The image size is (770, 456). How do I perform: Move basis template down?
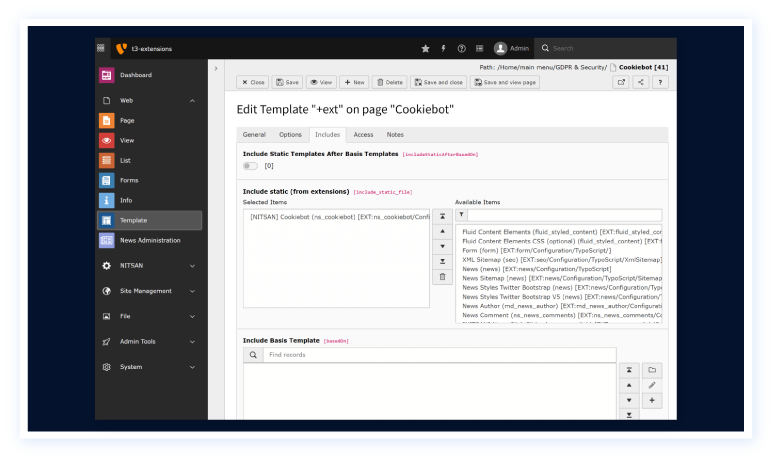click(x=629, y=401)
